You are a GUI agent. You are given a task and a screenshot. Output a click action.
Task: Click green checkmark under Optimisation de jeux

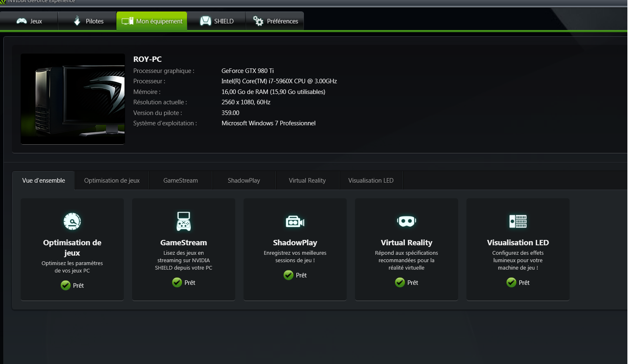point(66,285)
